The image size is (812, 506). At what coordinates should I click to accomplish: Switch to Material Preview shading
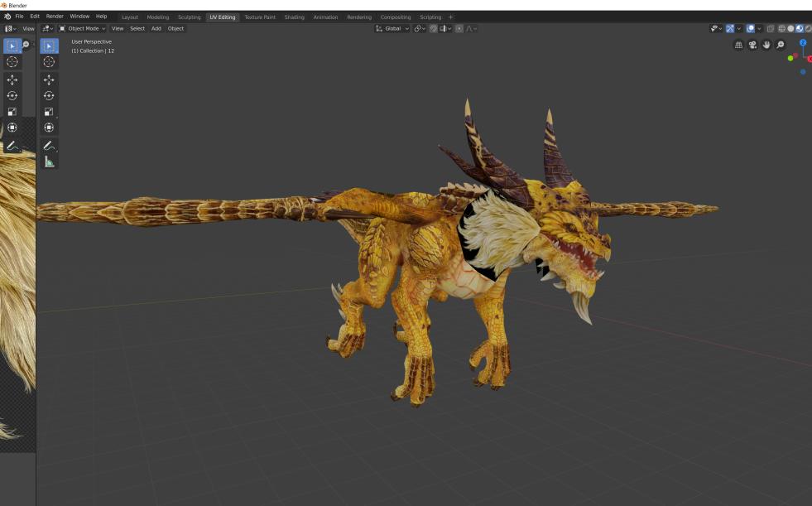coord(800,29)
